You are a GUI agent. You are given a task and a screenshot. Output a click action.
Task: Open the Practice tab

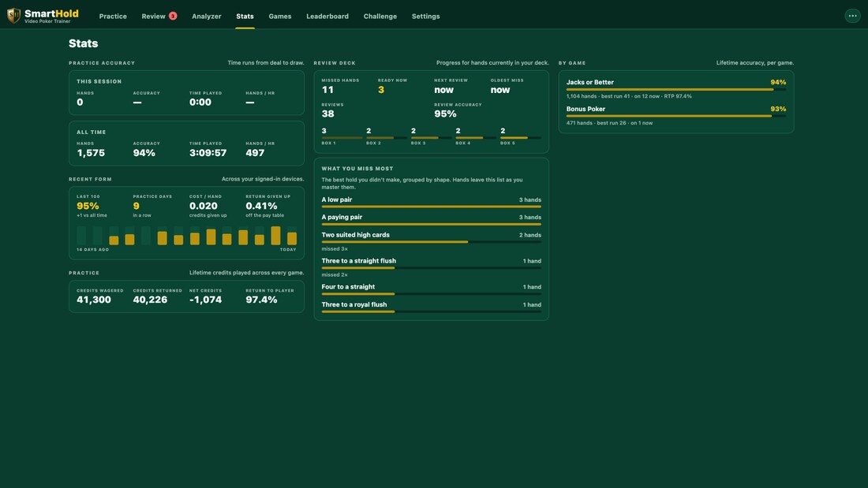113,17
